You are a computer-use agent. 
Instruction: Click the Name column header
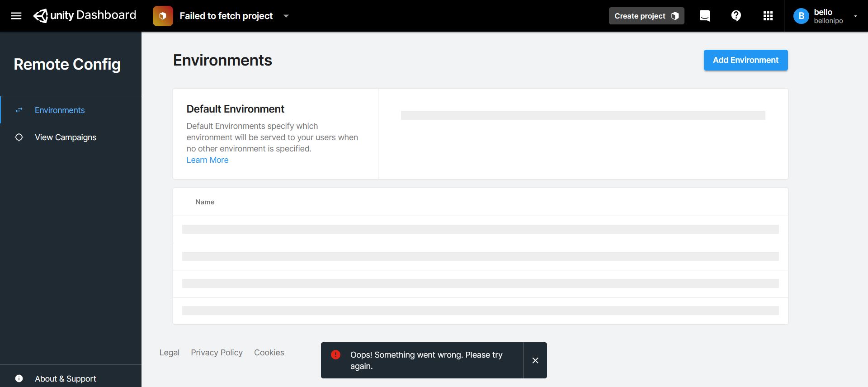point(205,202)
